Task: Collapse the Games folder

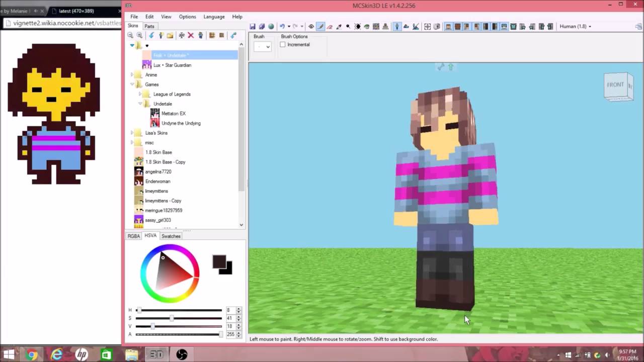Action: pyautogui.click(x=132, y=84)
